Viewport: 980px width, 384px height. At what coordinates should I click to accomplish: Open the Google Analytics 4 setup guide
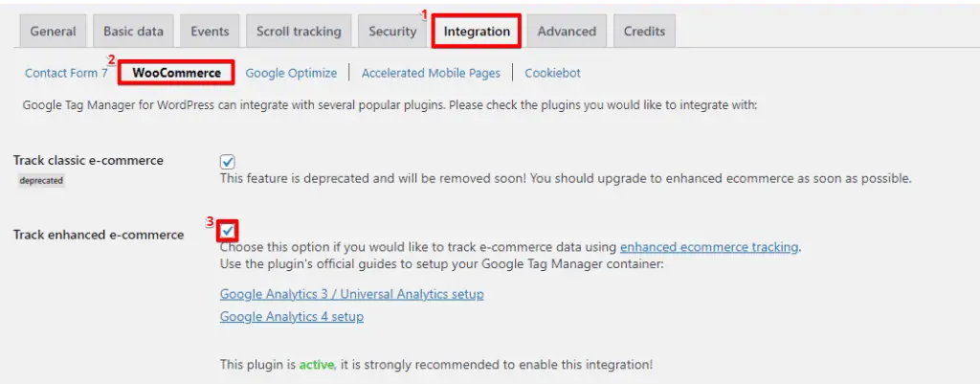[292, 316]
